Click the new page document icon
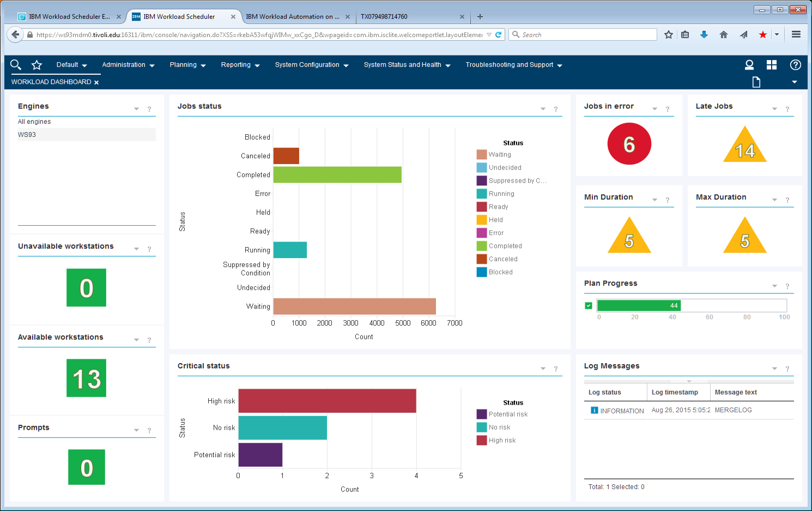Screen dimensions: 812x511 (756, 82)
